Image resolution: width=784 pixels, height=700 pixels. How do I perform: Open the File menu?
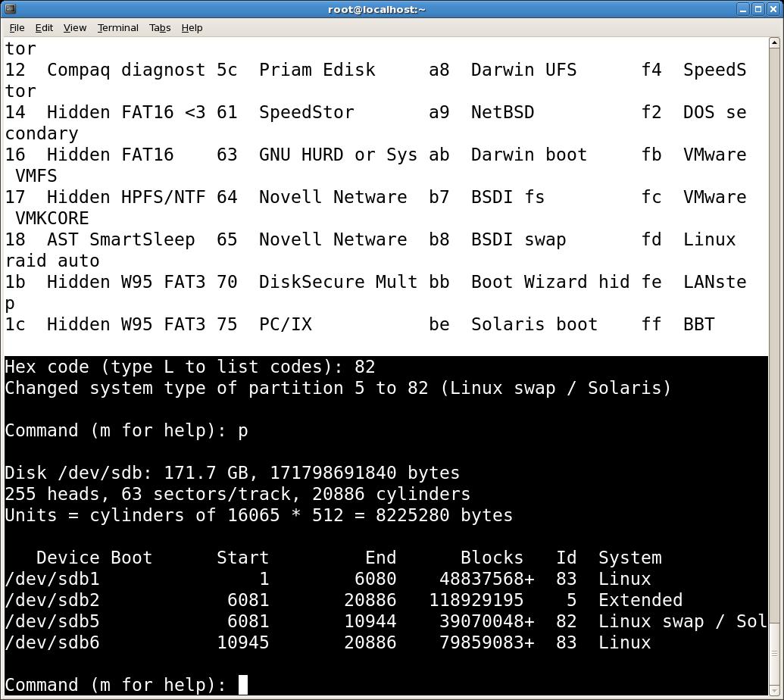(17, 28)
